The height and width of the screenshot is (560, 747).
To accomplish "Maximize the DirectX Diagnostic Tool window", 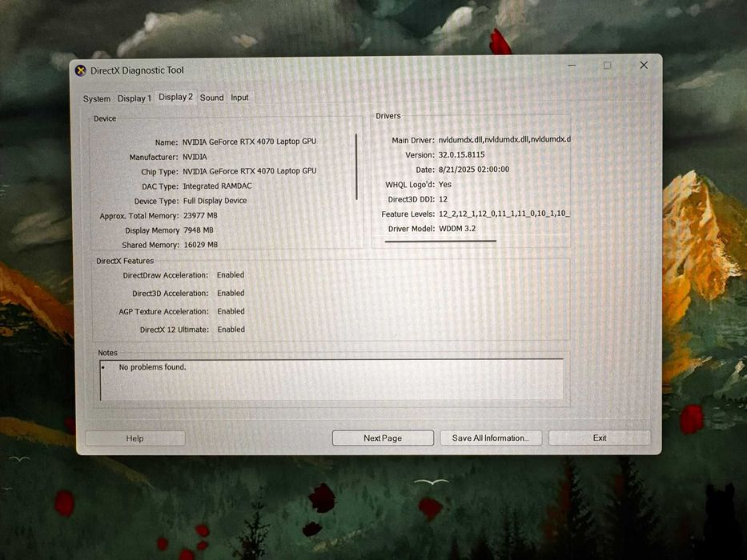I will tap(608, 65).
